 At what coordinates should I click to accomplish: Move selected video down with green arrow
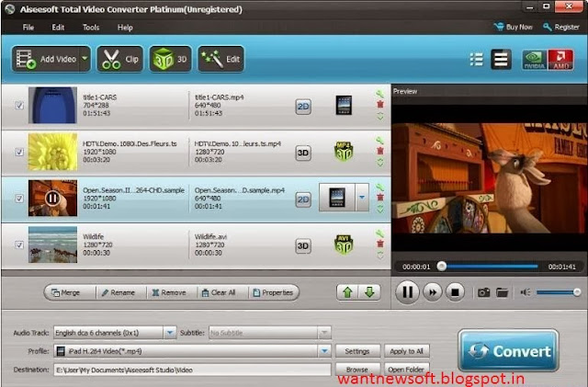point(369,292)
